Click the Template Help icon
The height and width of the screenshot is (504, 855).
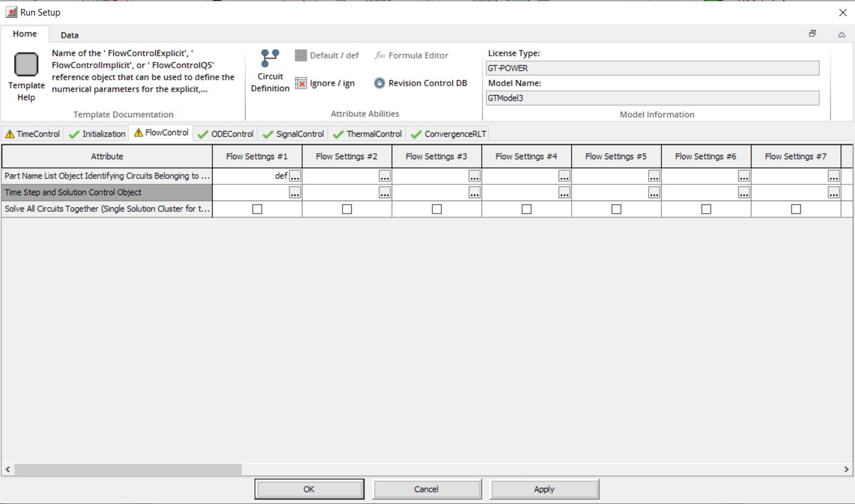coord(26,64)
